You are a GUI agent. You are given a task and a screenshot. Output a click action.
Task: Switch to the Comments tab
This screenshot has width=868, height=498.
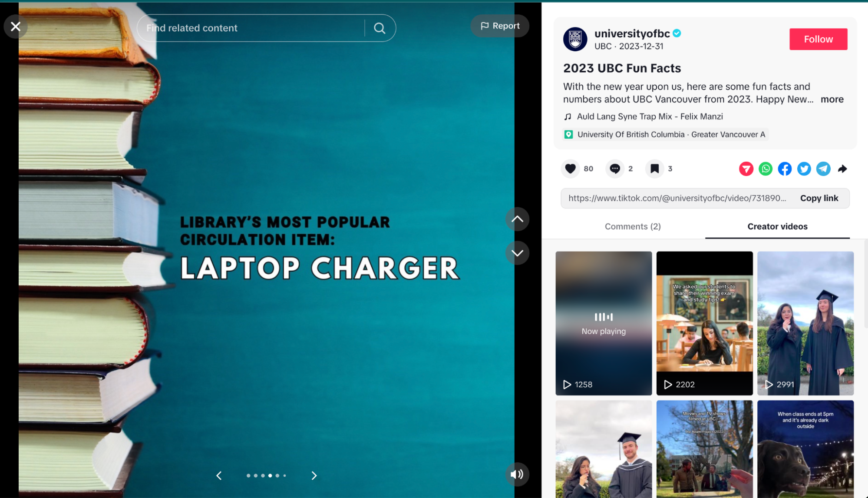pos(633,226)
